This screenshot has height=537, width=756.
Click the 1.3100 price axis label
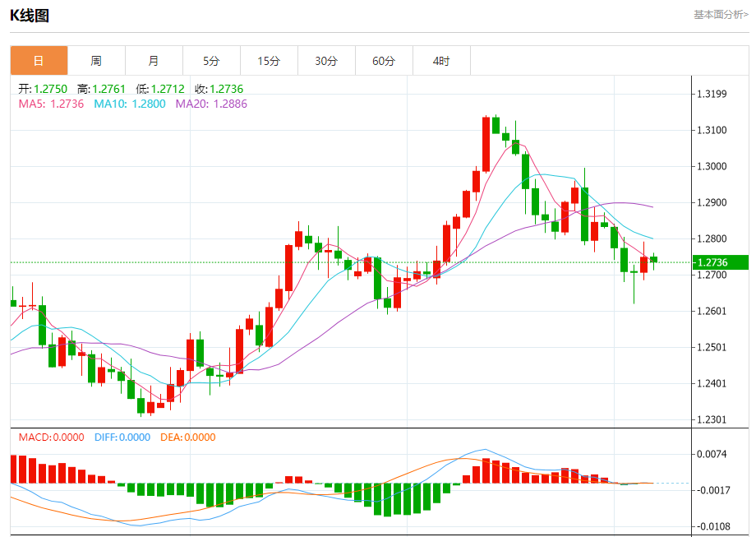[x=712, y=130]
